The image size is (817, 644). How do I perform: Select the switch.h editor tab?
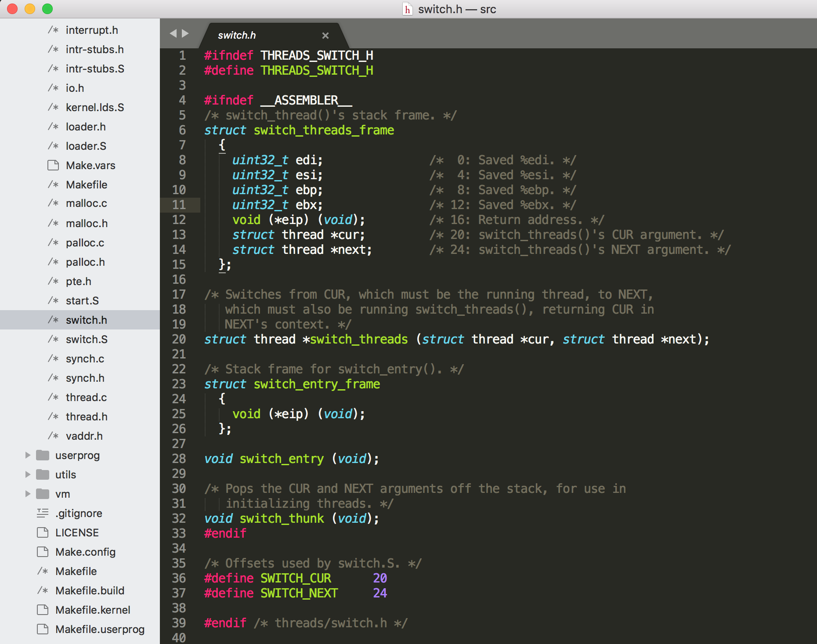237,36
